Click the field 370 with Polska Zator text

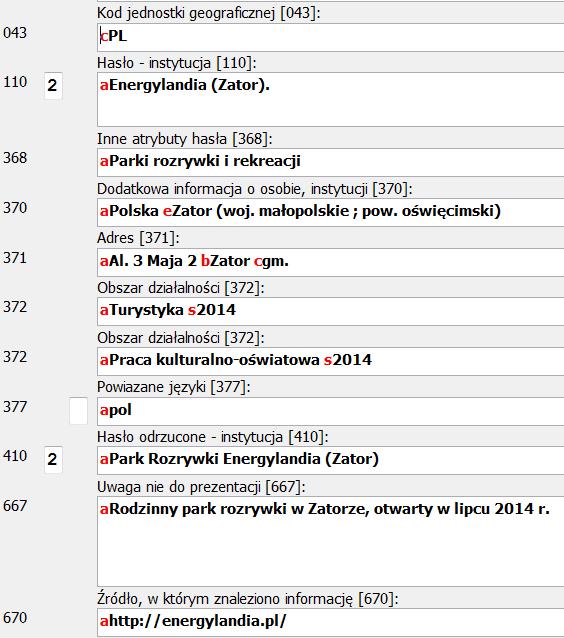coord(330,212)
